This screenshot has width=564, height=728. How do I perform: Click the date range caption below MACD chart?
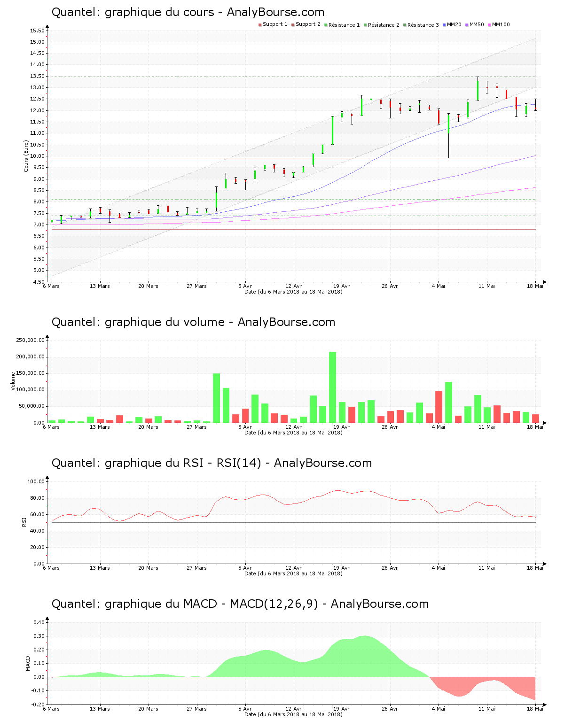(x=293, y=714)
